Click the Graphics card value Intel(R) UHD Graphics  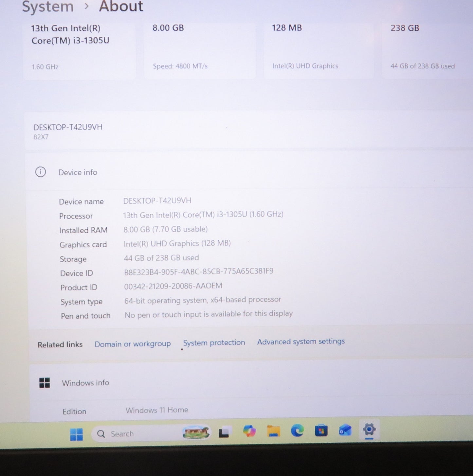(x=177, y=243)
